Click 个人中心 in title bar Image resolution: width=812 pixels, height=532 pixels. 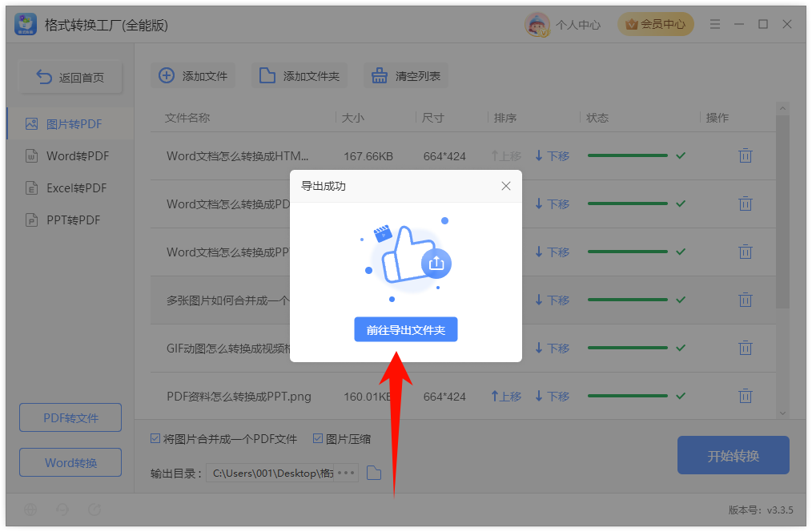pyautogui.click(x=578, y=25)
